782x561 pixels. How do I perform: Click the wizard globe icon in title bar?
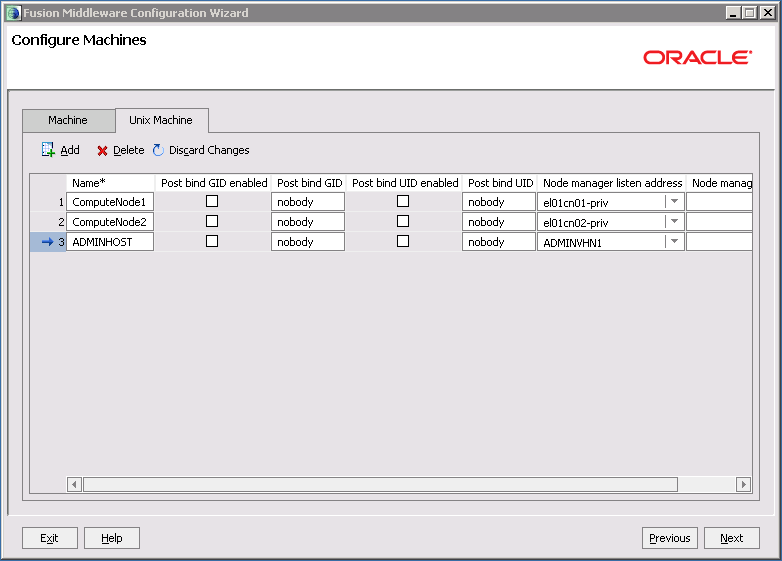point(13,13)
